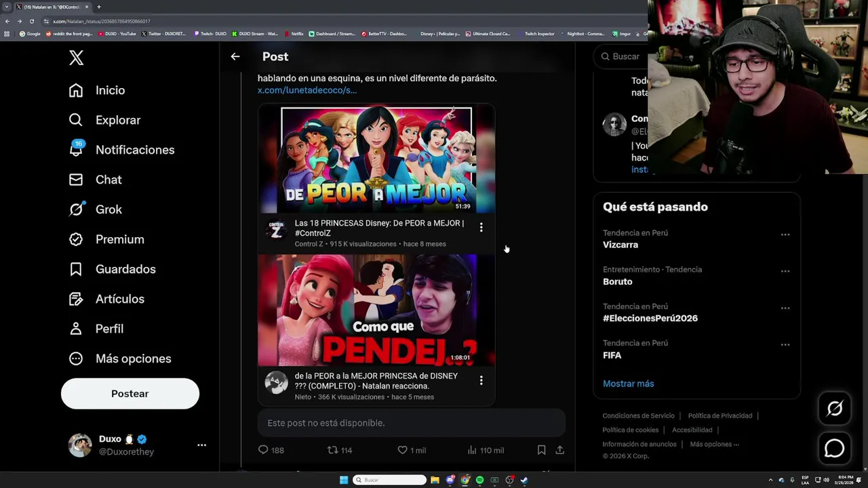Image resolution: width=868 pixels, height=488 pixels.
Task: Open more options for FIFA trend
Action: [x=785, y=344]
